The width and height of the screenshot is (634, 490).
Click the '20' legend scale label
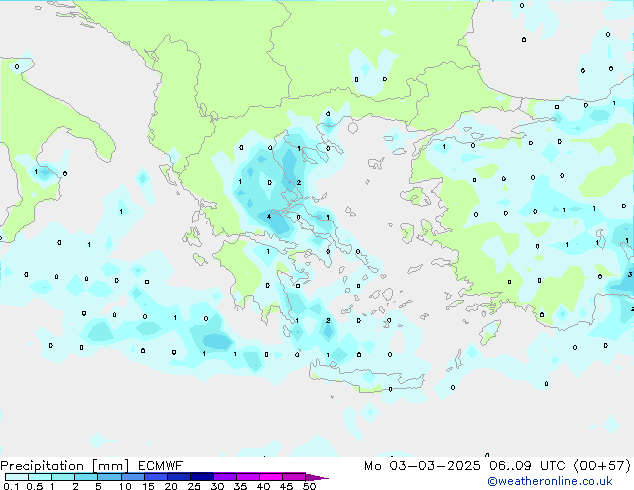coord(171,486)
